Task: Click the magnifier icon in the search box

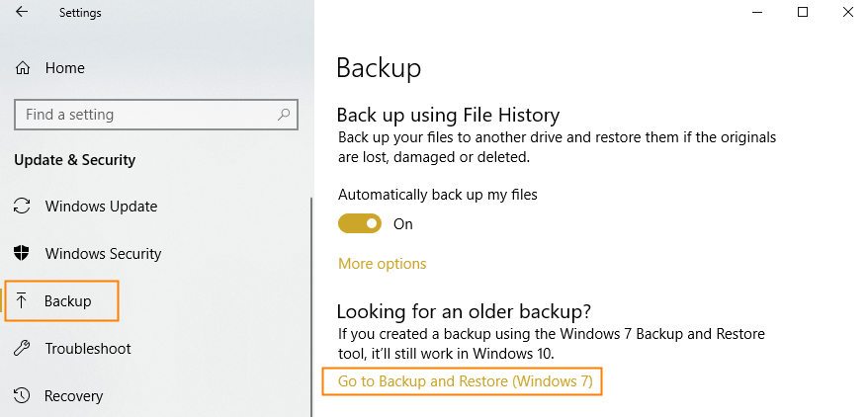Action: [284, 115]
